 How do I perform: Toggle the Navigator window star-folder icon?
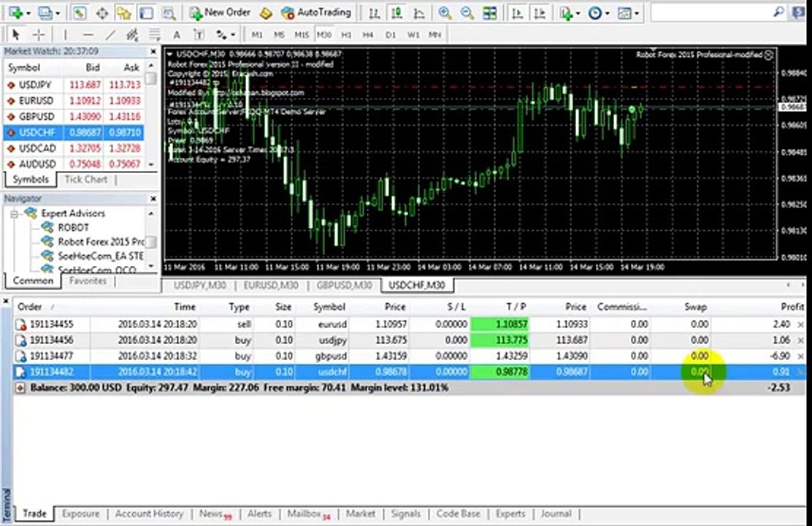point(123,12)
